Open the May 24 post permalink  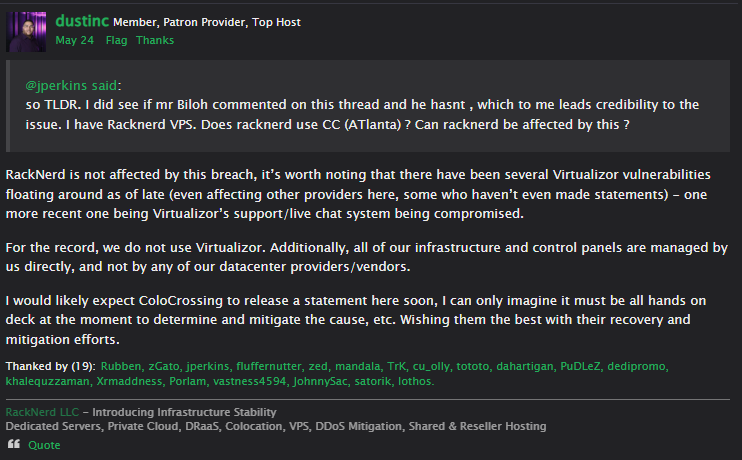coord(74,40)
